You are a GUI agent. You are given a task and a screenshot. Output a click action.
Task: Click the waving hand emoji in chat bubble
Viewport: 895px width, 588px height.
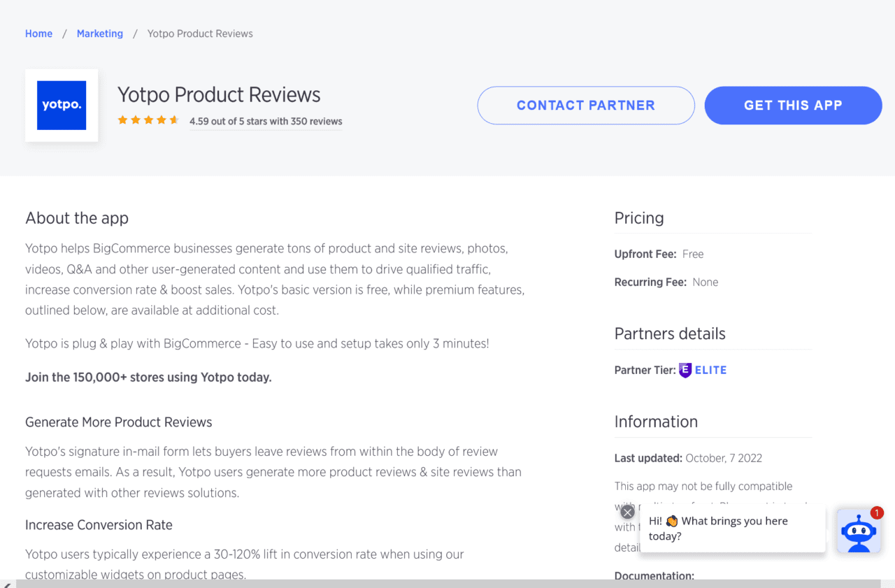(x=671, y=520)
